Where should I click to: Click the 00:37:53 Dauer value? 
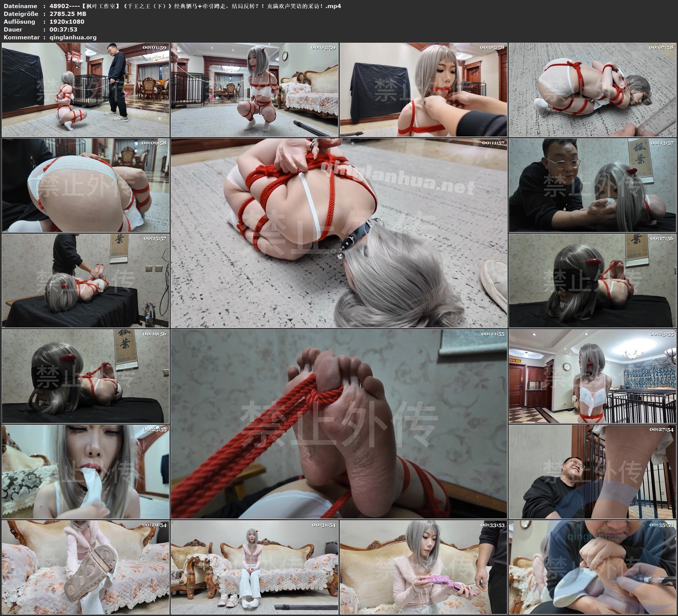click(x=63, y=29)
